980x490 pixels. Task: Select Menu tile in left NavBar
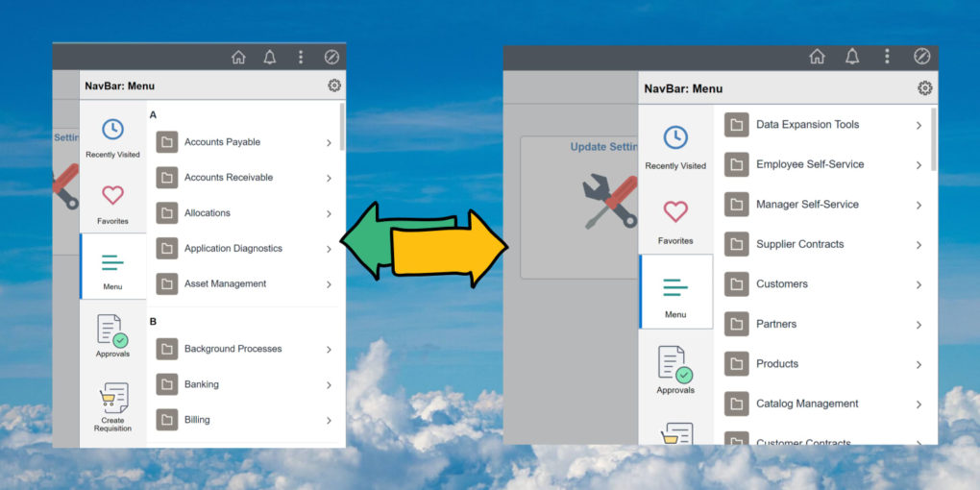click(x=113, y=267)
